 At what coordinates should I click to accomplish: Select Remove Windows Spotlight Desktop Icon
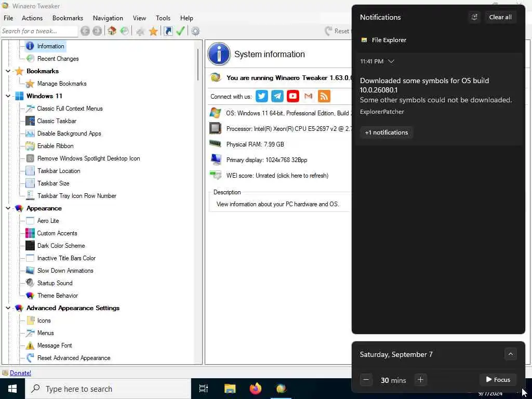click(88, 158)
